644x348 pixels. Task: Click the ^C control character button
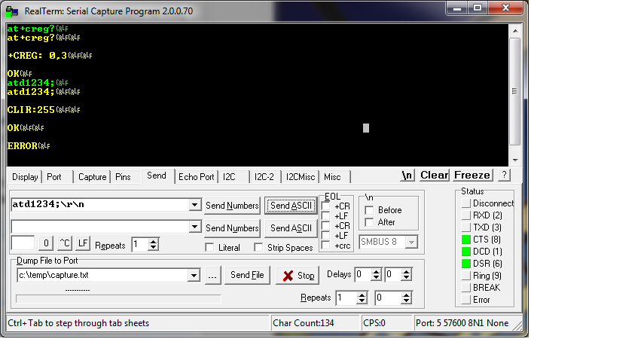(x=66, y=243)
